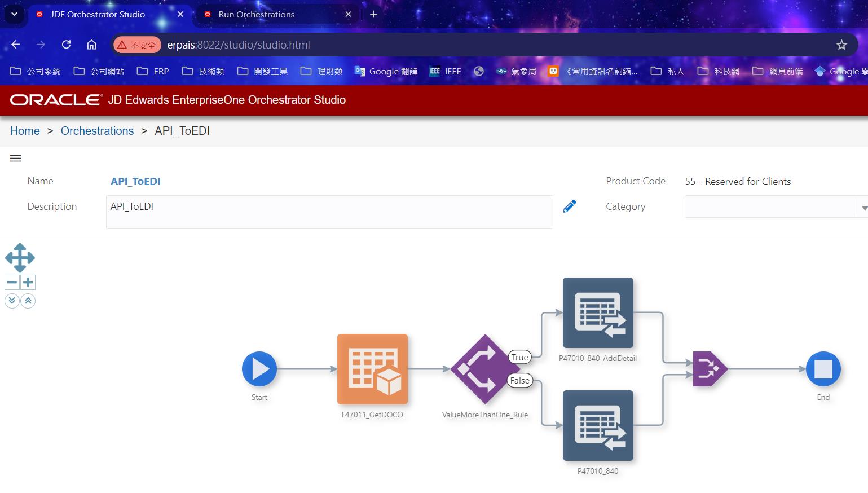868x493 pixels.
Task: Close the Run Orchestrations tab
Action: pyautogui.click(x=349, y=14)
